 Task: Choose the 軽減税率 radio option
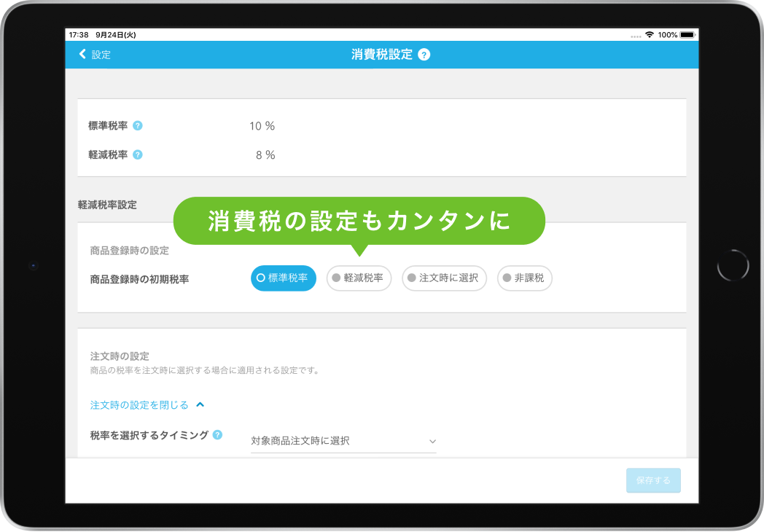point(359,278)
